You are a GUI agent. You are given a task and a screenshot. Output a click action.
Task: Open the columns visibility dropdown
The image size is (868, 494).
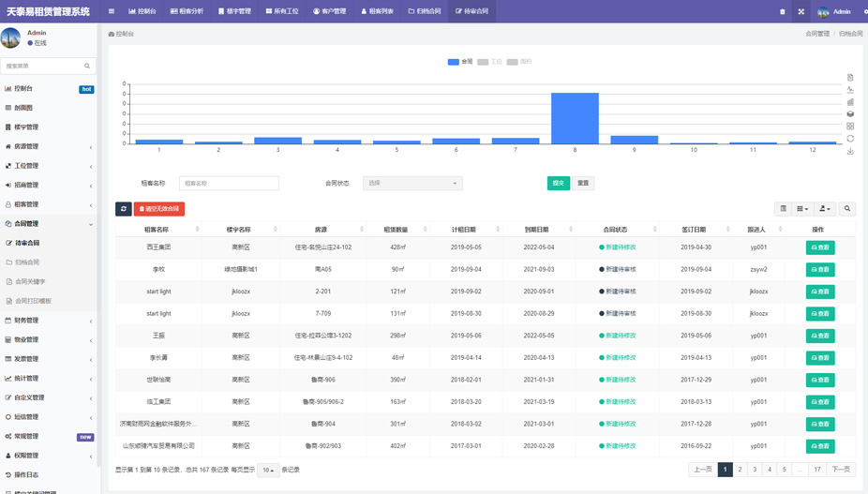point(802,209)
